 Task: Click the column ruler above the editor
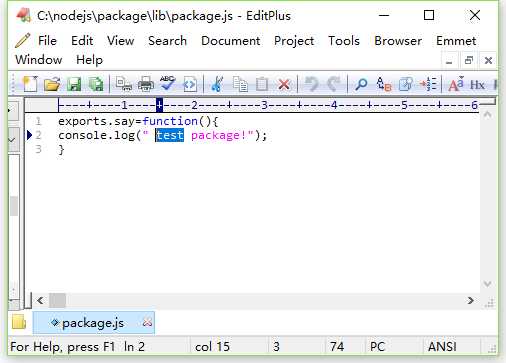coord(268,105)
